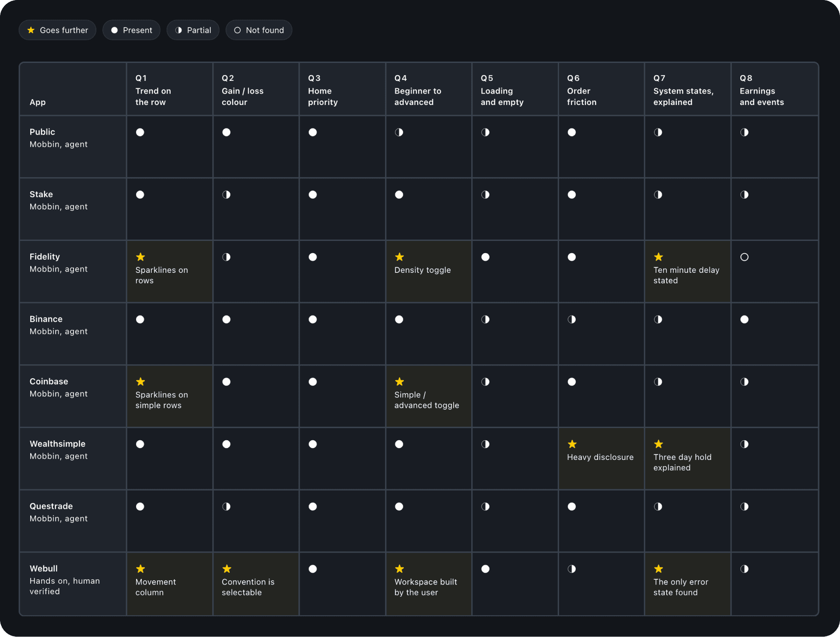This screenshot has width=840, height=637.
Task: Click the 'Goes further' legend chip
Action: [57, 30]
